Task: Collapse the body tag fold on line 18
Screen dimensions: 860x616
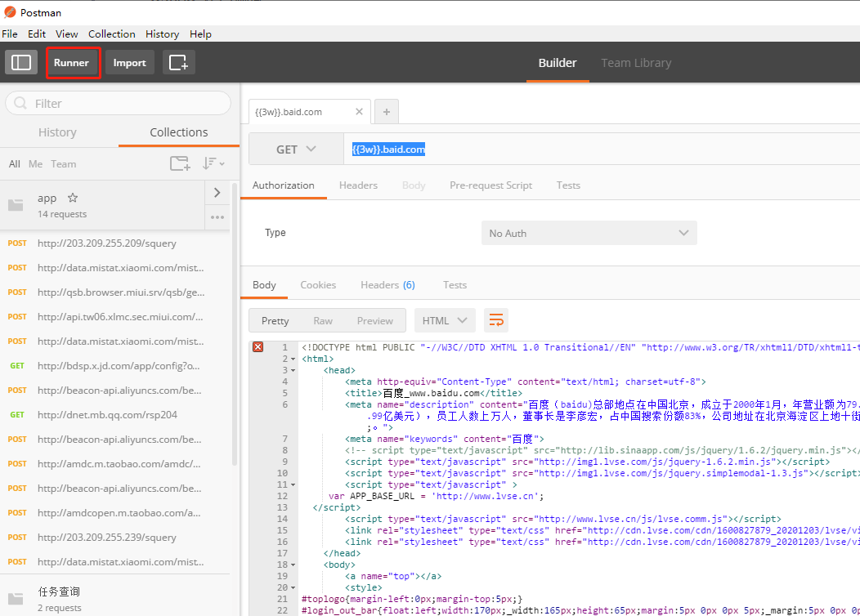Action: pos(293,565)
